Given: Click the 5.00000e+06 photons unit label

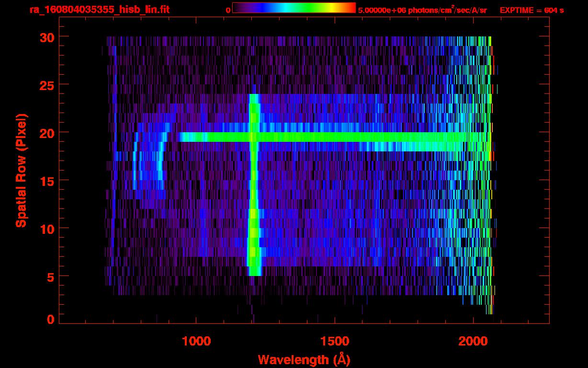Looking at the screenshot, I should click(x=422, y=10).
